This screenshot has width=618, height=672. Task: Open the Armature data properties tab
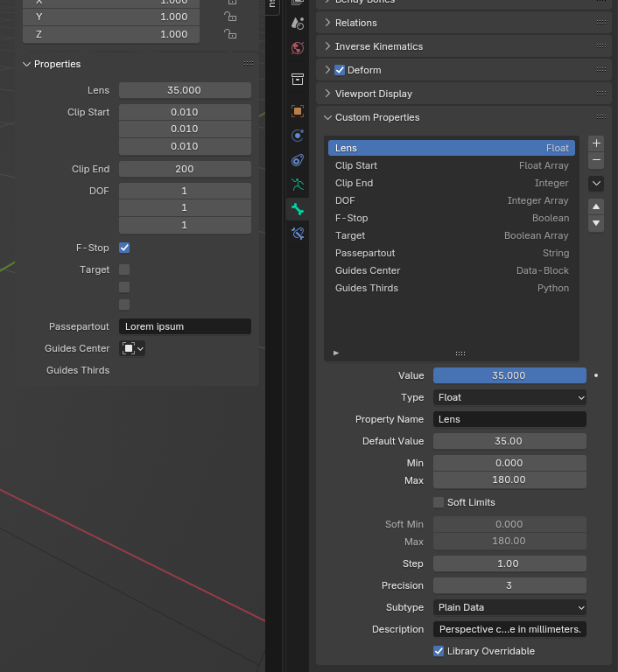(x=298, y=185)
